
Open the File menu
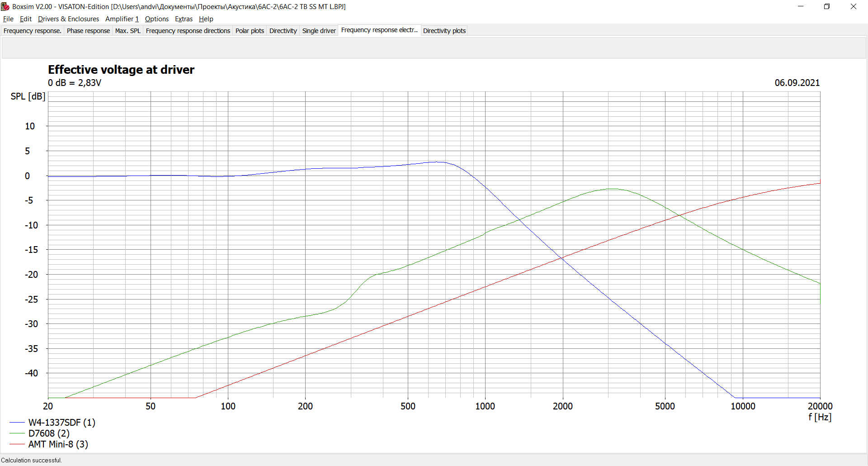point(8,19)
